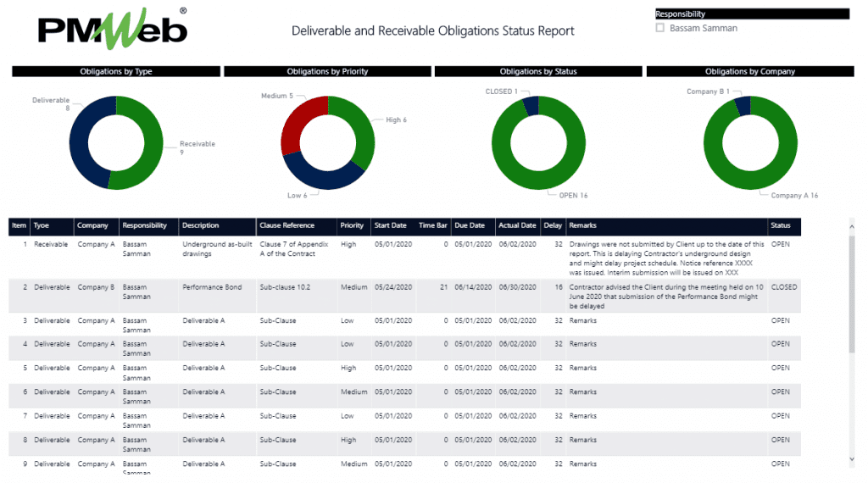Viewport: 868px width, 483px height.
Task: Click the Obligations by Type chart title
Action: coord(115,71)
